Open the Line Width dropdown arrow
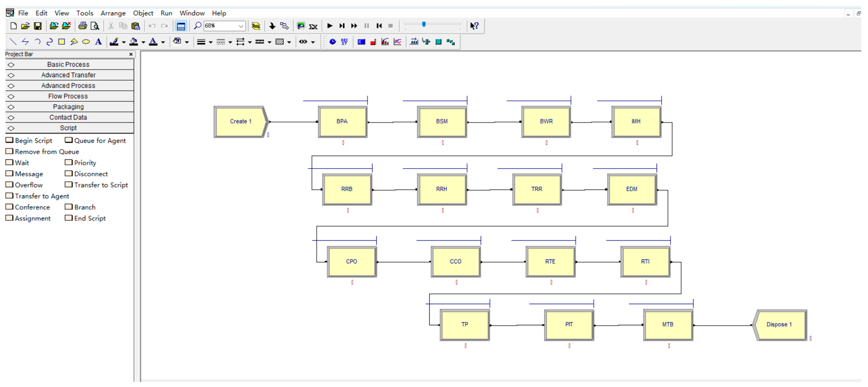Screen dimensions: 868x387 click(x=211, y=42)
